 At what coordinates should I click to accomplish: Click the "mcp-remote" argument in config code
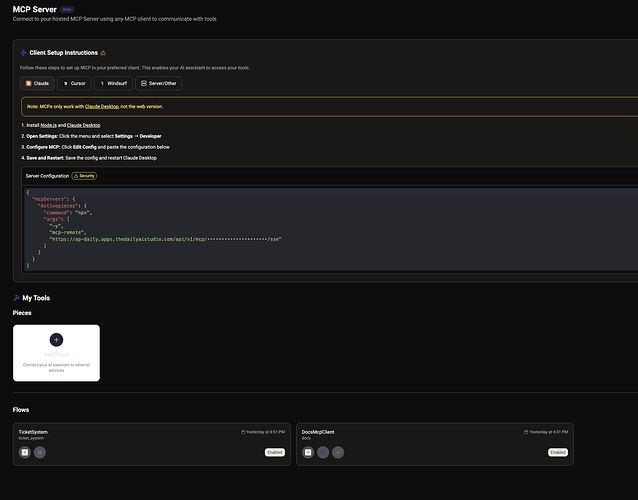click(68, 232)
